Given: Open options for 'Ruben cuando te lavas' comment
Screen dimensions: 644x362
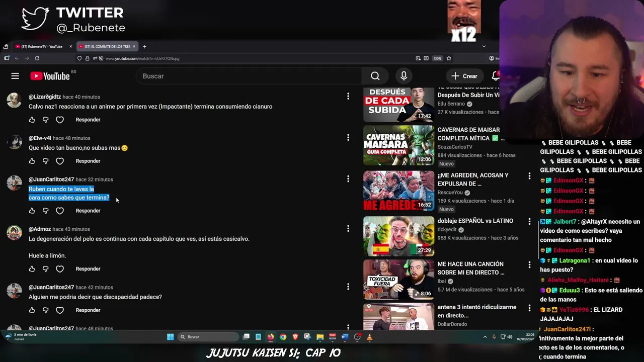Looking at the screenshot, I should [x=348, y=178].
